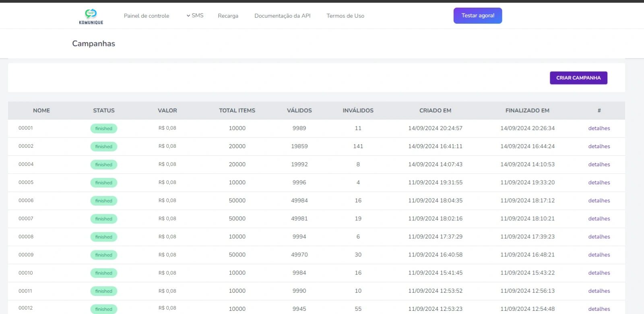Viewport: 644px width, 314px height.
Task: Click the finished badge for campaign 00001
Action: click(104, 128)
